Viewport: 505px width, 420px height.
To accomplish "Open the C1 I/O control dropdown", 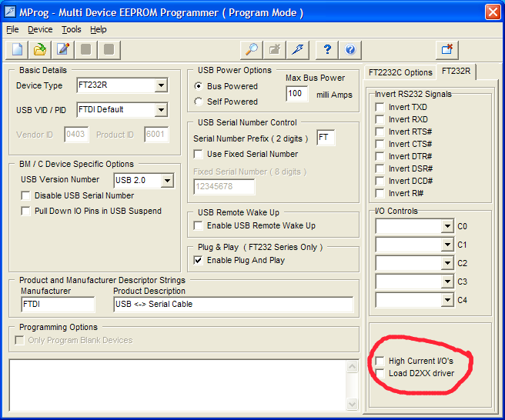I will coord(447,245).
